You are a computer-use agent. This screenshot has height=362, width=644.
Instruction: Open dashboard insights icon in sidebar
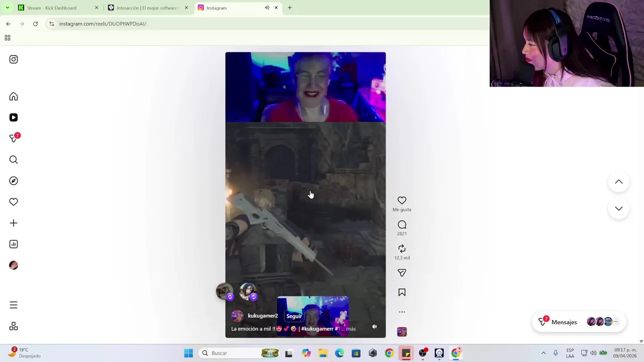pyautogui.click(x=14, y=244)
